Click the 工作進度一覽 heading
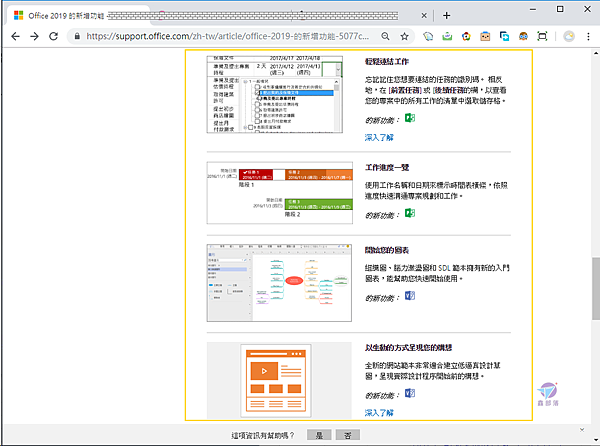600x446 pixels. (387, 168)
